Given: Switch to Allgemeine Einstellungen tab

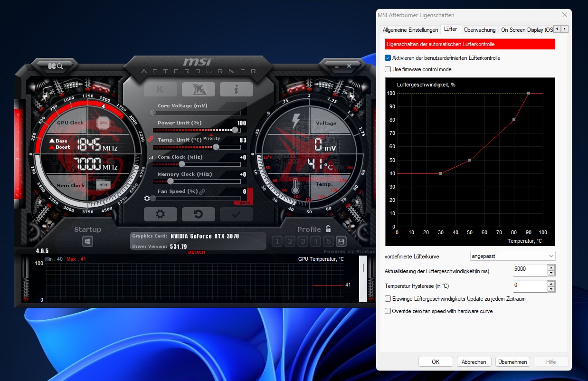Looking at the screenshot, I should click(410, 30).
